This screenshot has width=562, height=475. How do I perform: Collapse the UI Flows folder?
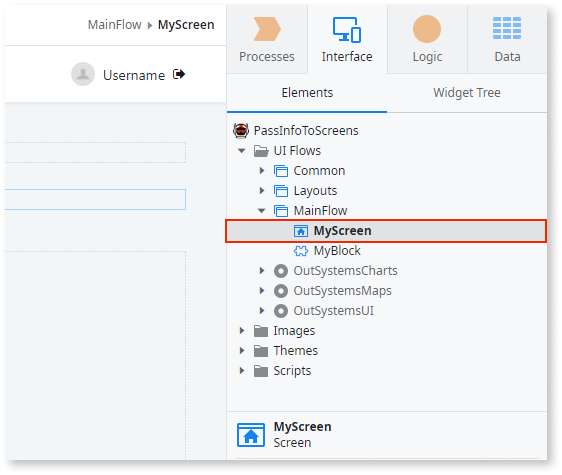pos(242,151)
